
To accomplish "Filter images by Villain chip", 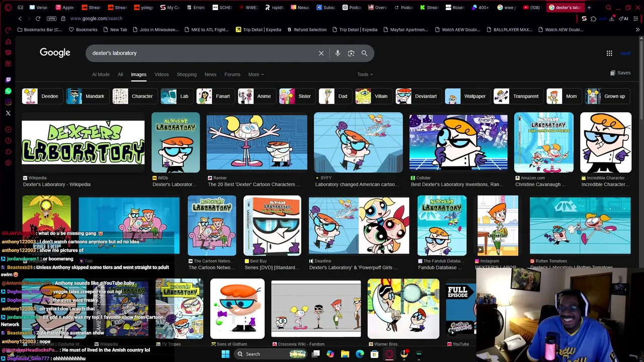I will pyautogui.click(x=373, y=96).
